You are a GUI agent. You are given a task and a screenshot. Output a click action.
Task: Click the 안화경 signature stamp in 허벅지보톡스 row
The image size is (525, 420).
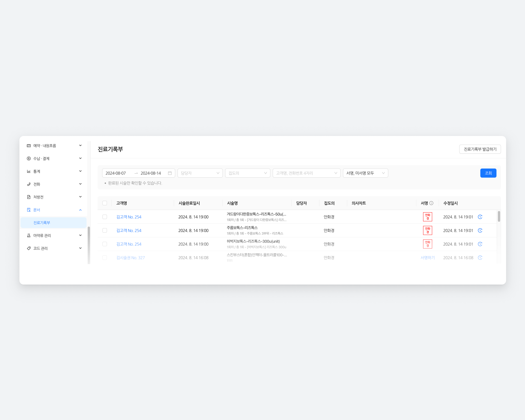pos(428,244)
